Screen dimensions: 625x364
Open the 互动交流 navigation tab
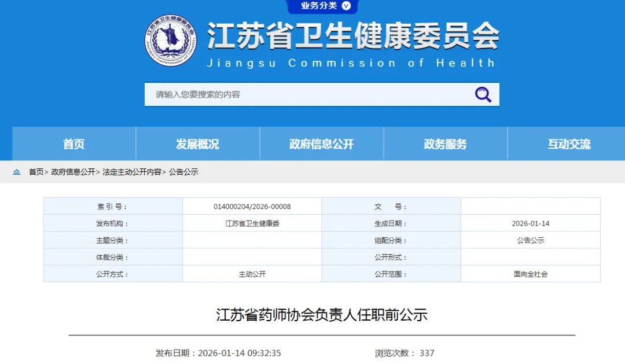pos(567,144)
